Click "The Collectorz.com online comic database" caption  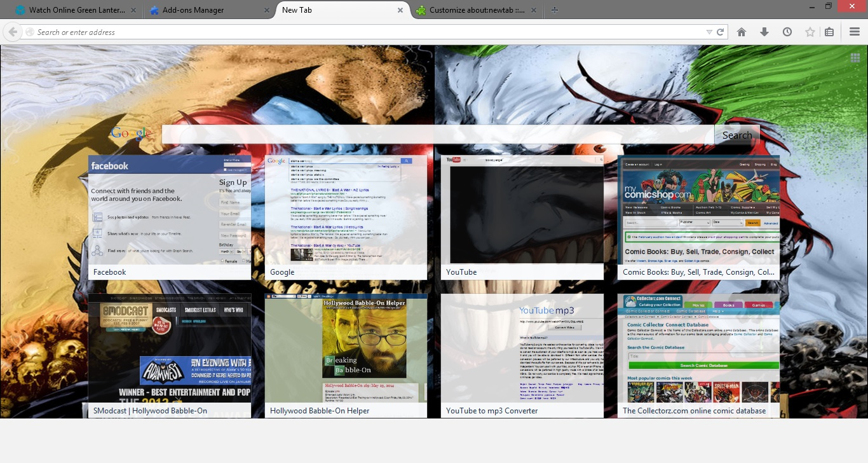click(695, 411)
